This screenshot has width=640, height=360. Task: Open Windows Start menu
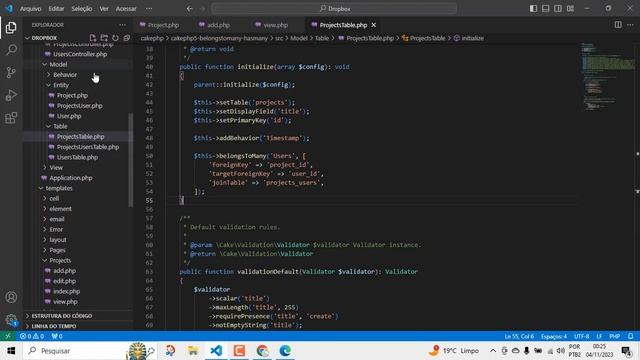point(11,351)
